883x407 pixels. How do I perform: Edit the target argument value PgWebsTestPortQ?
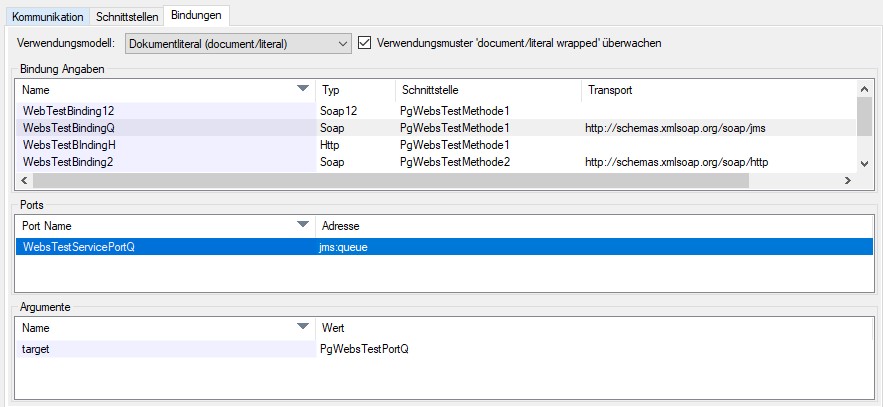[364, 349]
